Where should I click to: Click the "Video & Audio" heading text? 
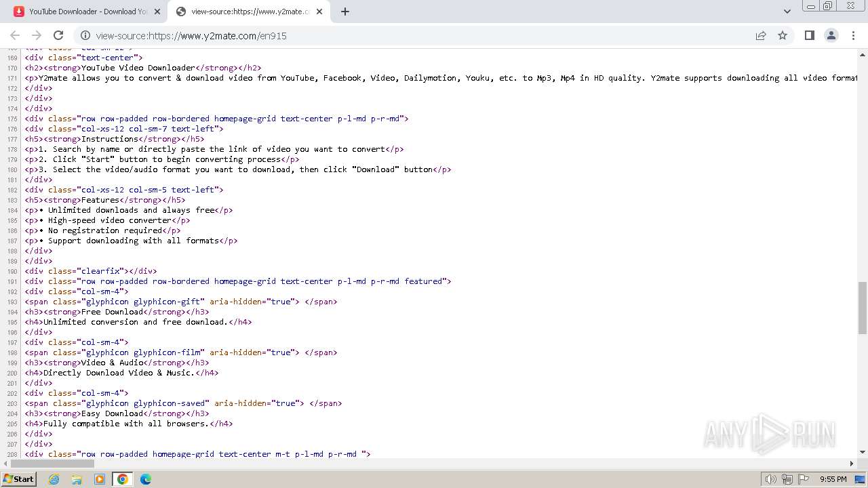pyautogui.click(x=112, y=363)
